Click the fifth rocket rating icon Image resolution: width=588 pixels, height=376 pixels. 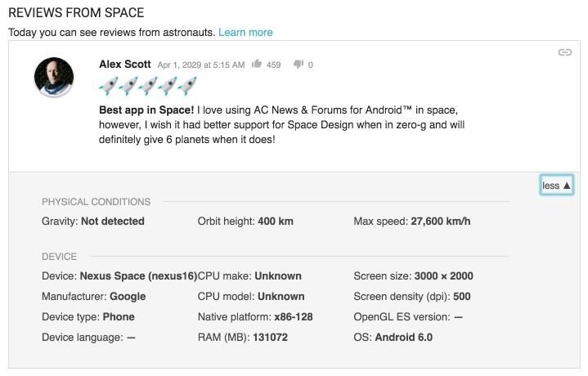pos(186,86)
